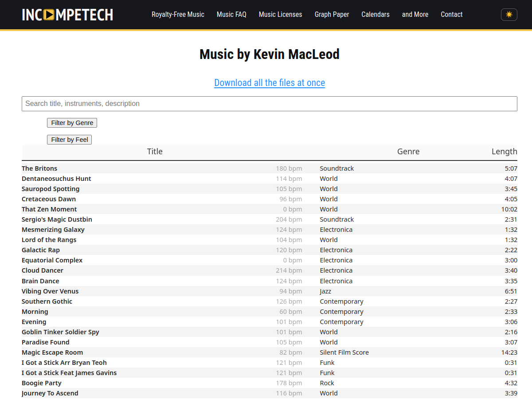Select Graph Paper in the top menu
Viewport: 532px width, 399px height.
point(332,15)
